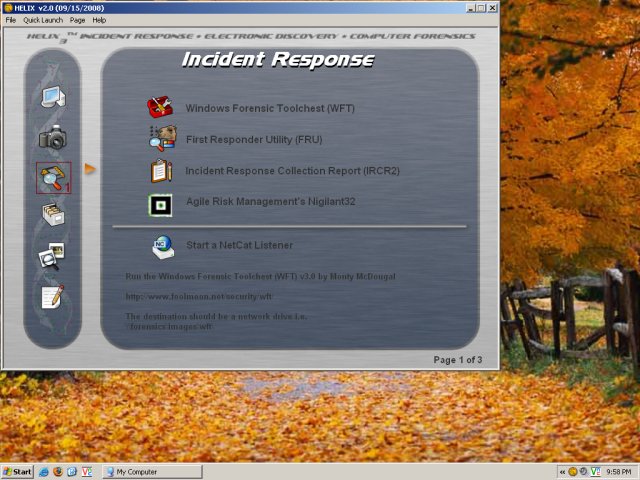This screenshot has height=480, width=640.
Task: Click Windows Forensic Toolchest (WFT) label
Action: coord(270,108)
